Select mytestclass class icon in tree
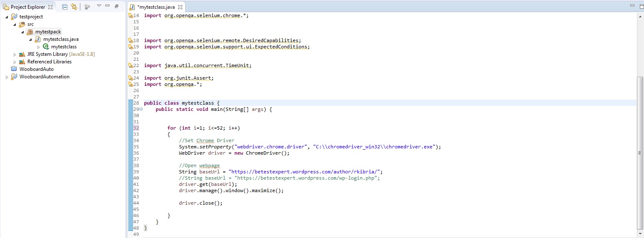644x238 pixels. pos(46,47)
